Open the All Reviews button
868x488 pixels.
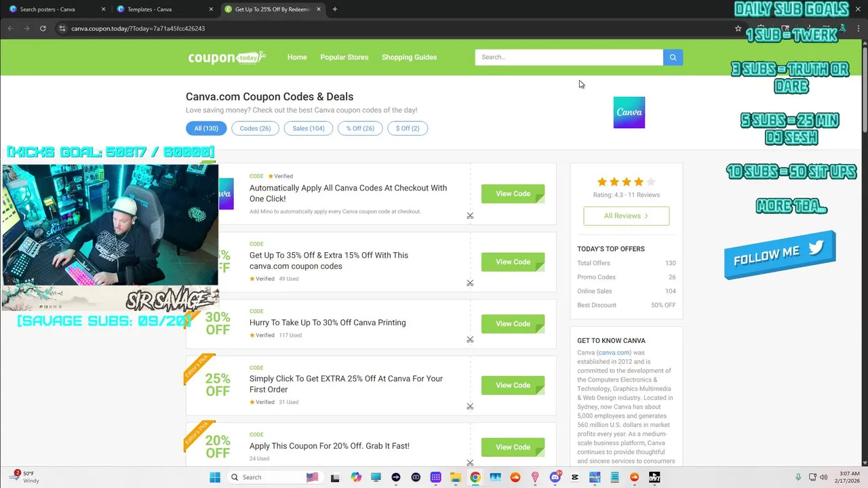(626, 216)
